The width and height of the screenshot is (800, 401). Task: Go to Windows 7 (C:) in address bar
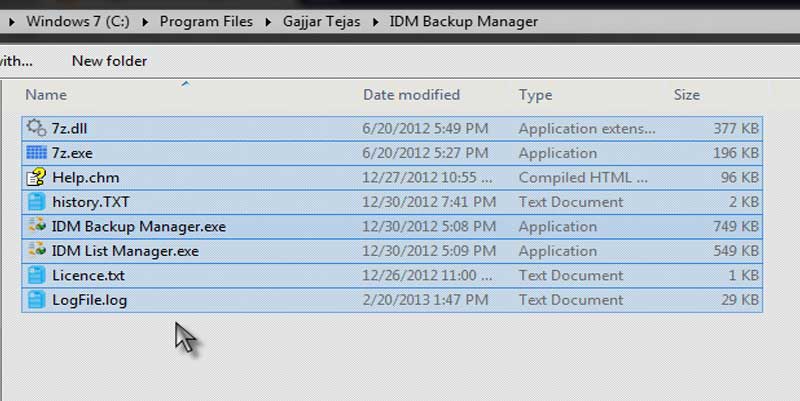pos(78,21)
